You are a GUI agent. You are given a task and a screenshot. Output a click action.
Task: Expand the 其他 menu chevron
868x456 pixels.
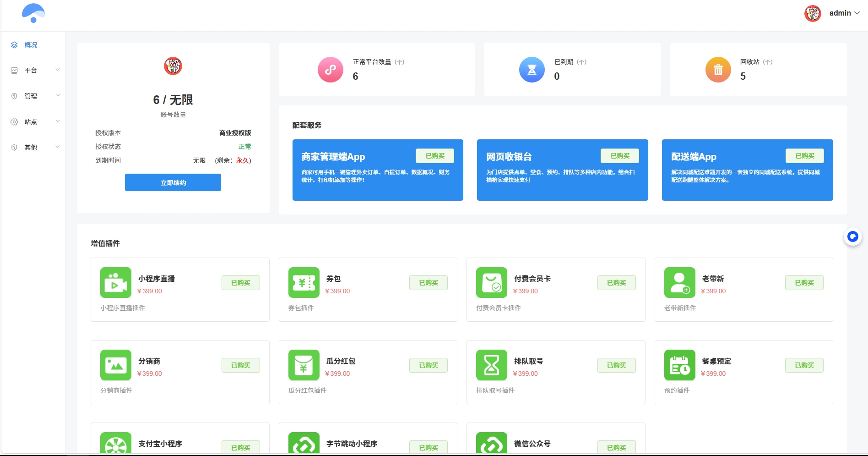pos(58,147)
